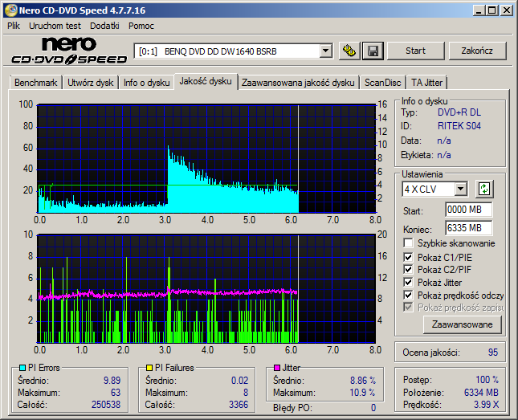Viewport: 518px width, 420px height.
Task: Uncheck Pokaż Jitter option
Action: pyautogui.click(x=408, y=282)
